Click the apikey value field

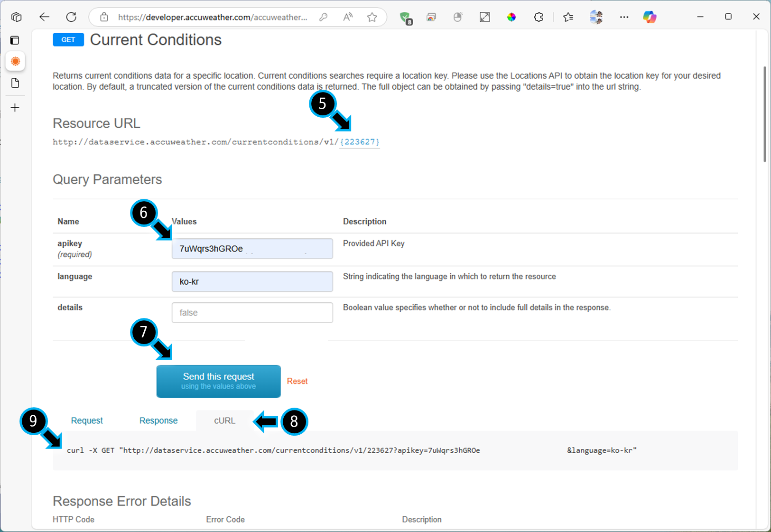(252, 249)
